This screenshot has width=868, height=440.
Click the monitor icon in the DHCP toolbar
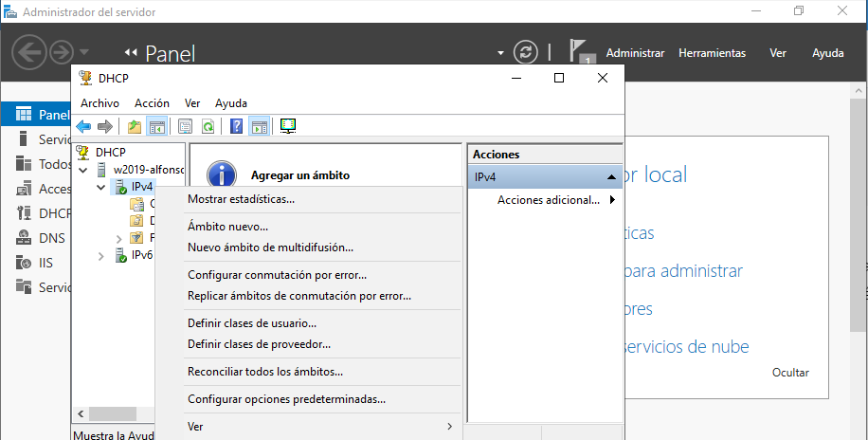(288, 126)
